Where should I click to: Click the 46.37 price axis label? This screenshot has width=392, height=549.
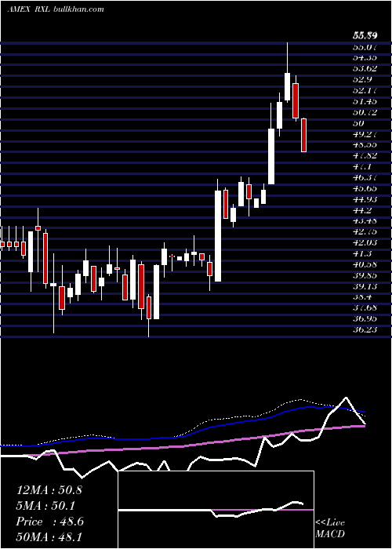click(364, 177)
